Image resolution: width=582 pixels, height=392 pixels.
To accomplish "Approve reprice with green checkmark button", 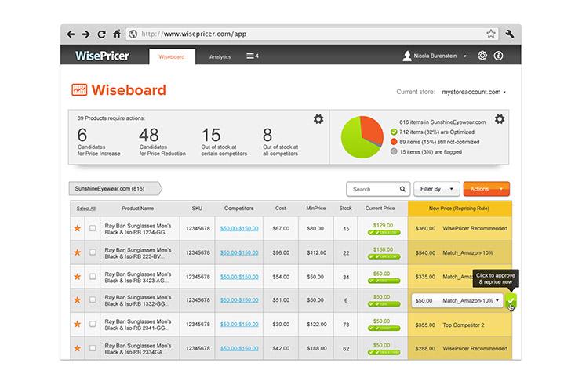I will pos(511,300).
